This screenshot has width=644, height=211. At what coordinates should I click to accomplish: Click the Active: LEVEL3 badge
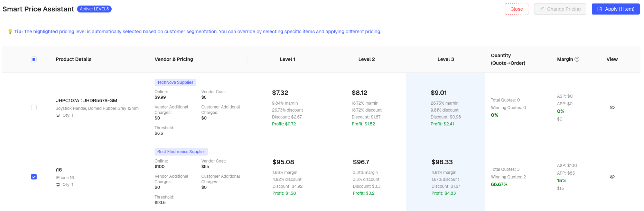point(94,9)
